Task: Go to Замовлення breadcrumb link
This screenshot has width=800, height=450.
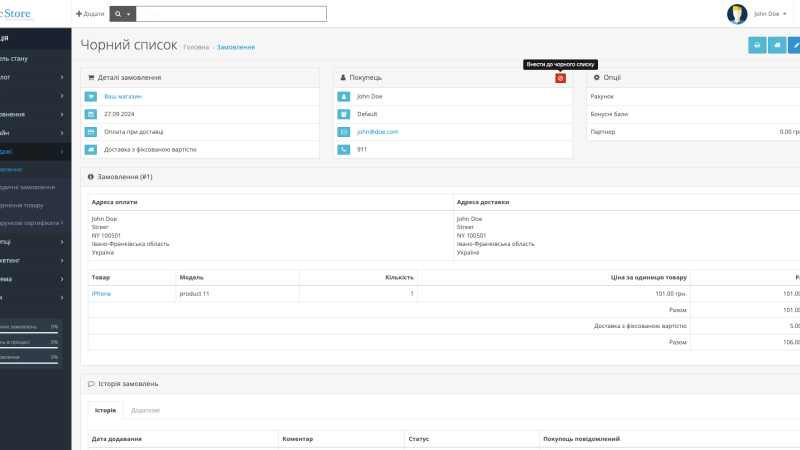Action: click(x=236, y=47)
